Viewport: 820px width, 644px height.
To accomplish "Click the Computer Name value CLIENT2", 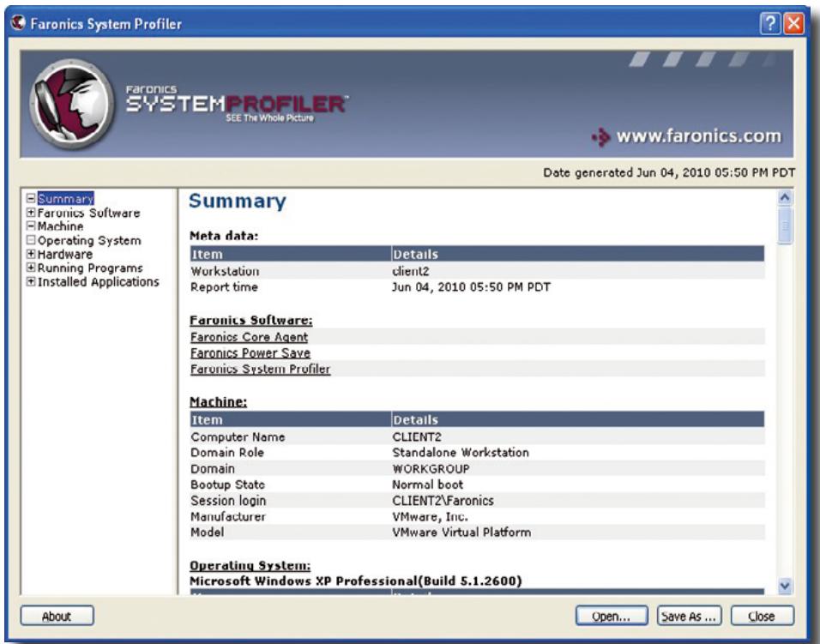I will 417,437.
